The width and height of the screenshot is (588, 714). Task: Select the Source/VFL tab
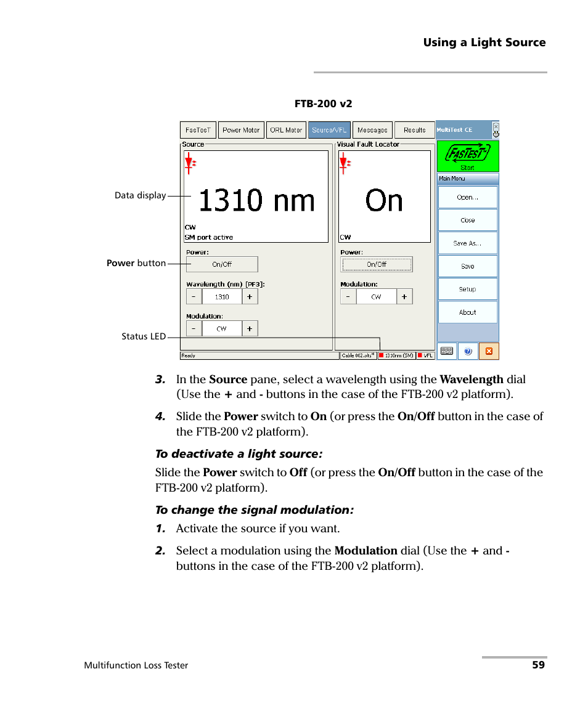tap(329, 130)
